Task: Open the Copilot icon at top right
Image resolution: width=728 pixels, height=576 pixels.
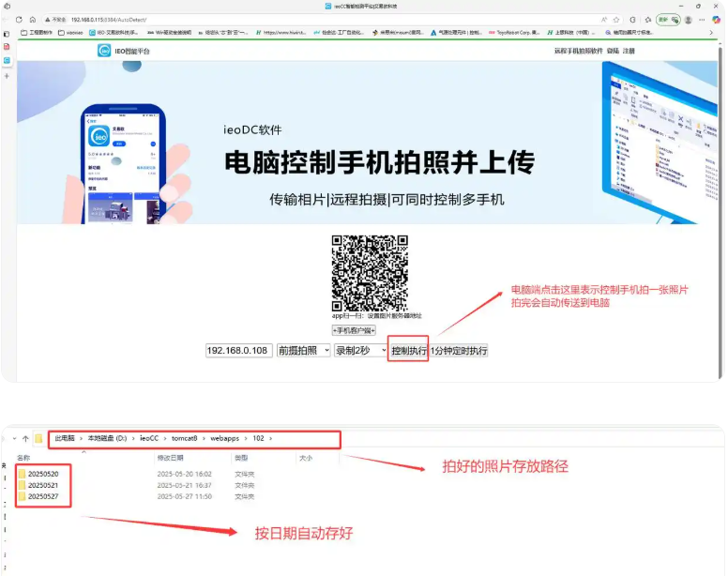Action: pyautogui.click(x=716, y=20)
